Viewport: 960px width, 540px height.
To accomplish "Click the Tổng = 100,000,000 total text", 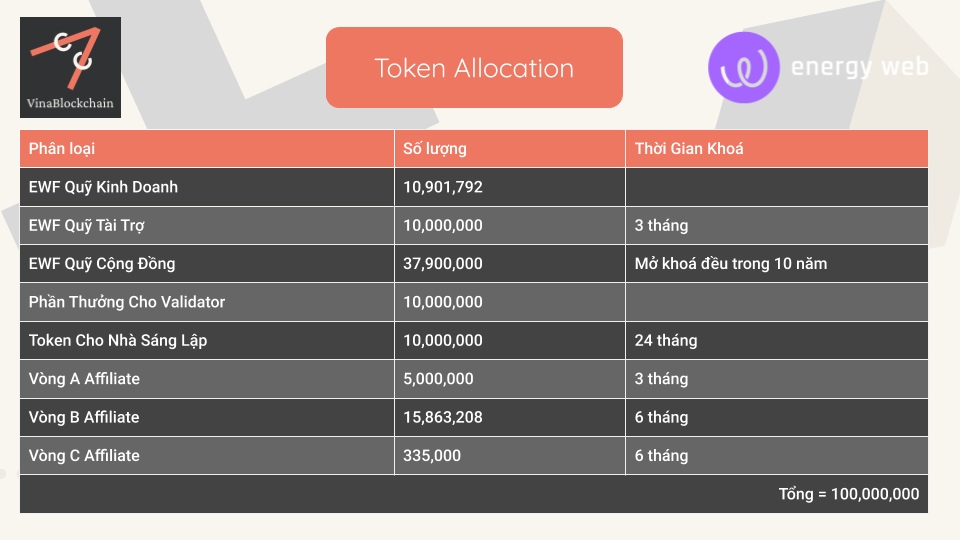I will [849, 494].
